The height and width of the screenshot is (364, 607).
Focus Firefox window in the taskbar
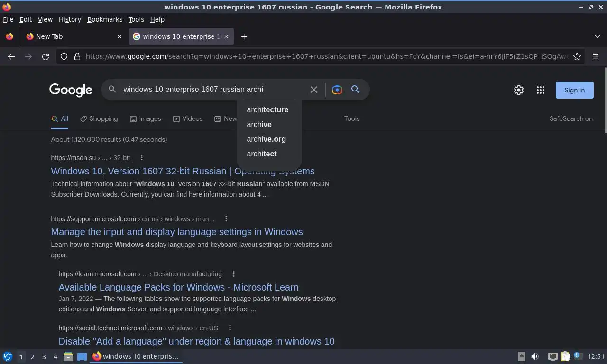(x=136, y=356)
